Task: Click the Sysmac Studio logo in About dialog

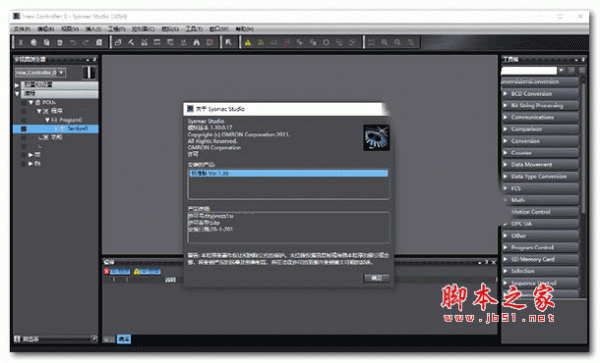Action: 376,137
